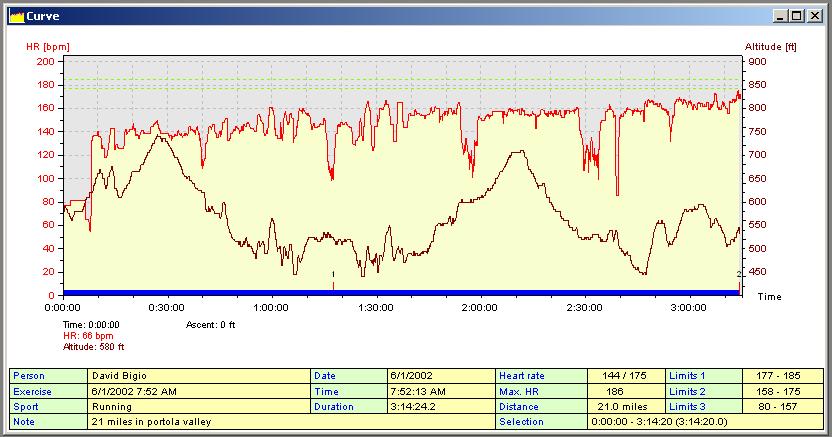Image resolution: width=832 pixels, height=437 pixels.
Task: Select the Duration value 3:14:24.2
Action: click(440, 407)
